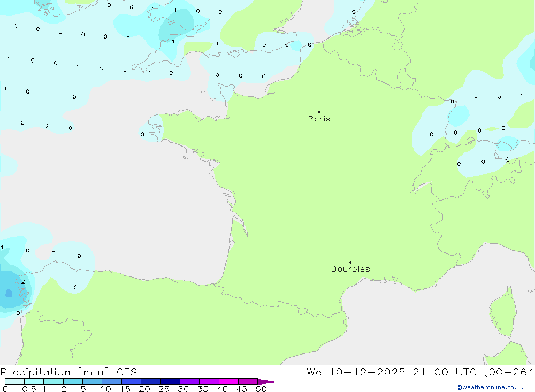Pick the 40–45 mm legend swatch
535x392 pixels.
(x=228, y=381)
